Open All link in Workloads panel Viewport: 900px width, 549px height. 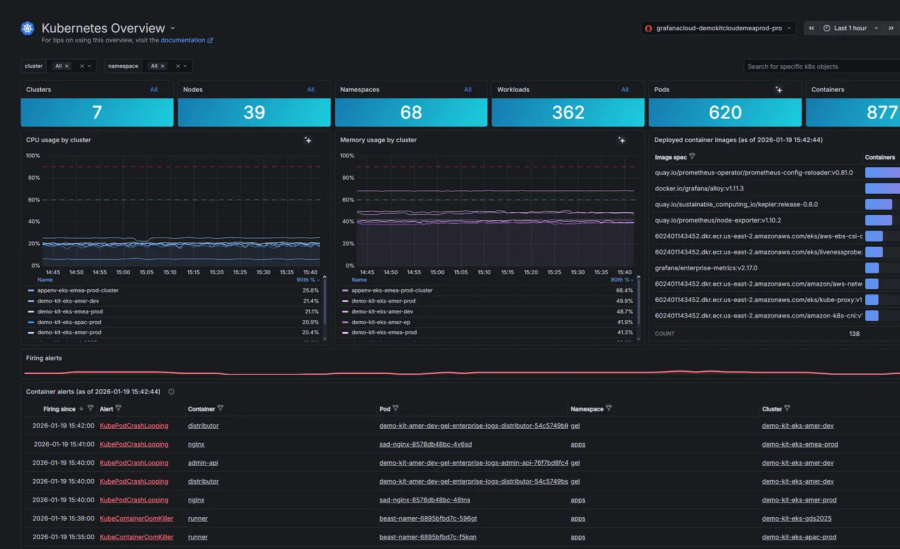click(x=625, y=90)
